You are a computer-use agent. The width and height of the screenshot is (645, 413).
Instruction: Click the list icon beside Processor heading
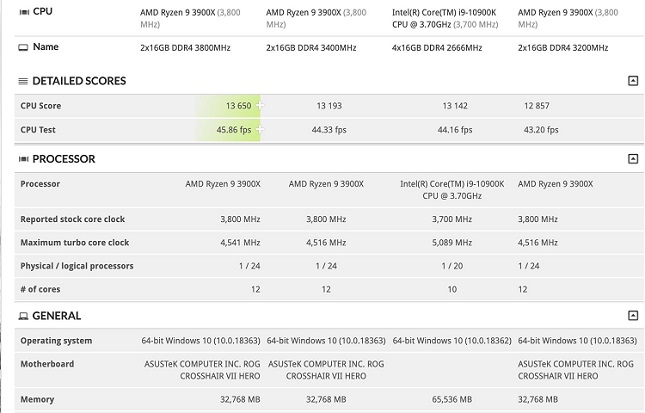(x=22, y=159)
